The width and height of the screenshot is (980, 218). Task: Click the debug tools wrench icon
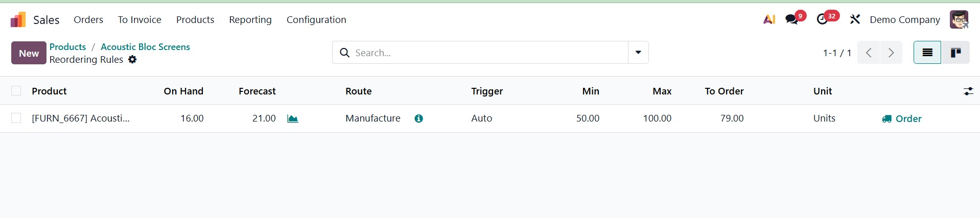click(x=855, y=19)
